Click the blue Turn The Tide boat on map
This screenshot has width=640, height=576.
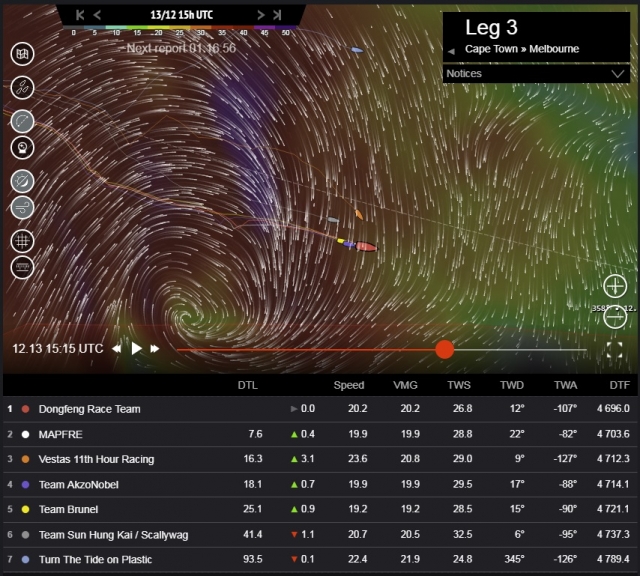point(357,50)
